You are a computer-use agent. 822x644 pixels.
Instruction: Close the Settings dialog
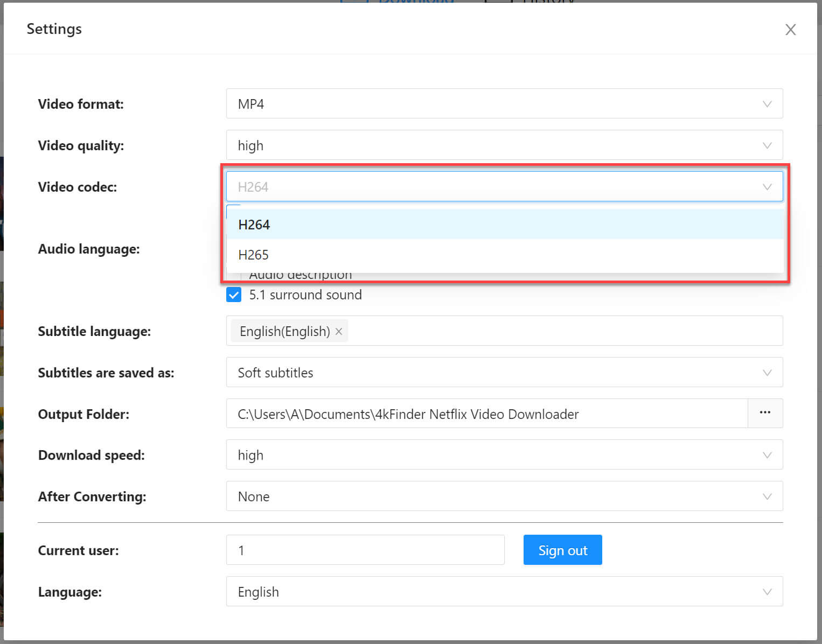click(790, 30)
